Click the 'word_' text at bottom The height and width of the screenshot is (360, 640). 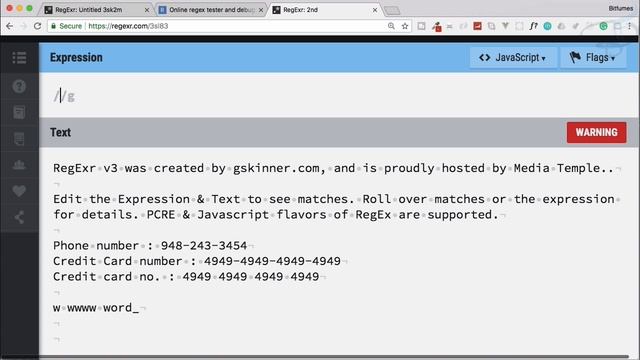click(x=121, y=308)
